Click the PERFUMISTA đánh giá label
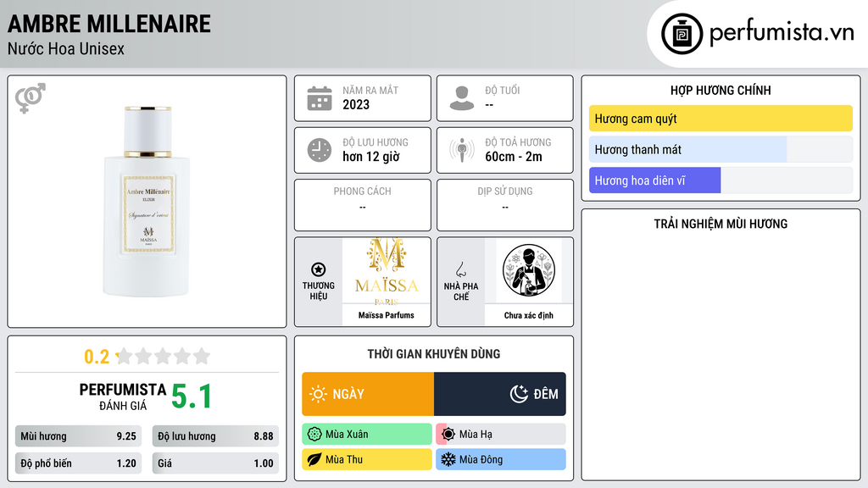This screenshot has width=868, height=488. [123, 396]
